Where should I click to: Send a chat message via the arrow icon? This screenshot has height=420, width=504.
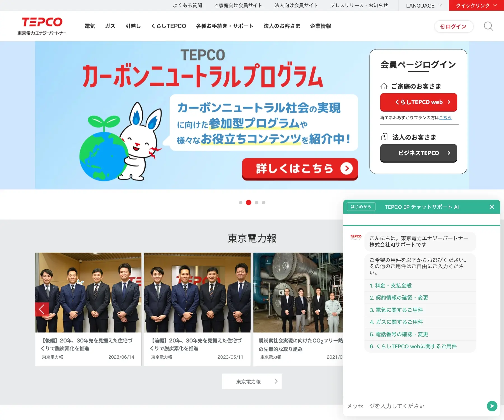[x=492, y=406]
